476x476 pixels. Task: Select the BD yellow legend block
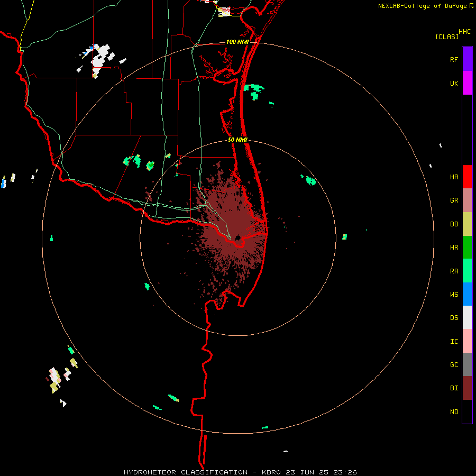467,224
